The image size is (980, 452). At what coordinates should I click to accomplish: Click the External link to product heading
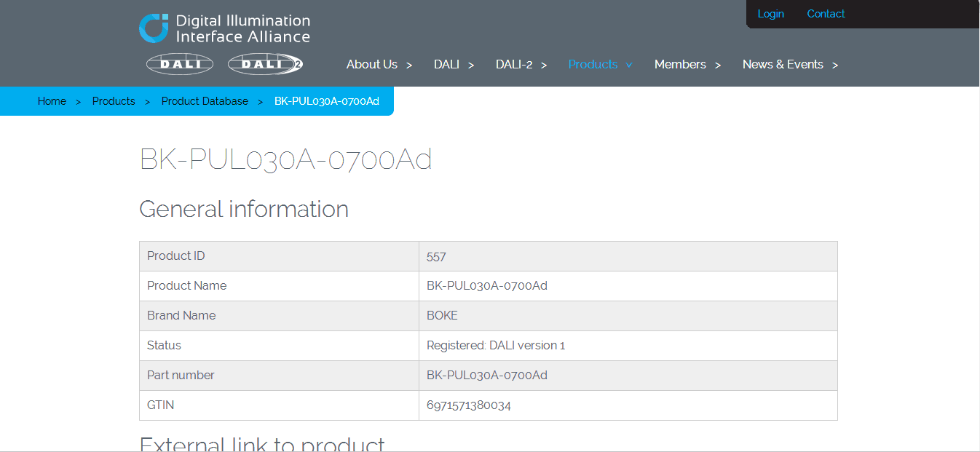[x=262, y=443]
